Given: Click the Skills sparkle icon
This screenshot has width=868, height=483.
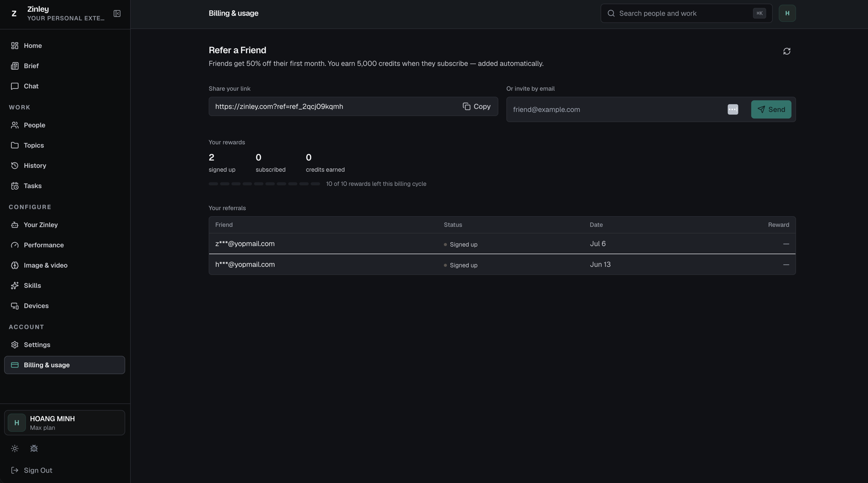Looking at the screenshot, I should (15, 286).
